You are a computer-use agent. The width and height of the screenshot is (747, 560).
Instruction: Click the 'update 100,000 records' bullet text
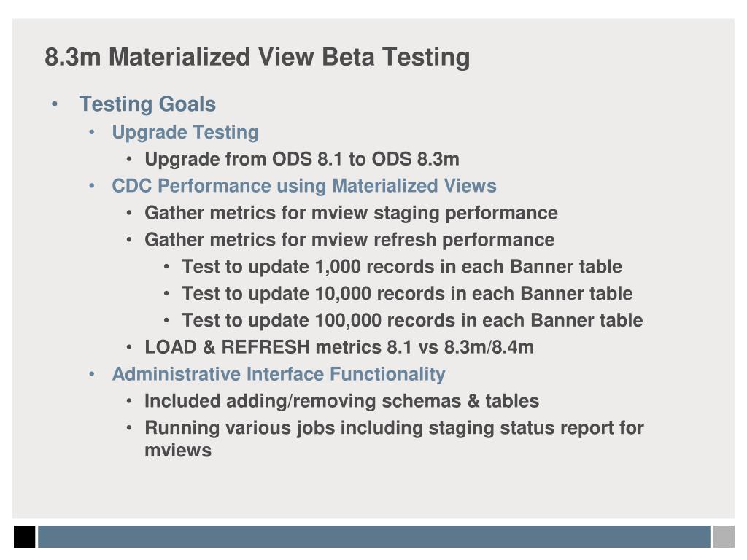click(413, 321)
